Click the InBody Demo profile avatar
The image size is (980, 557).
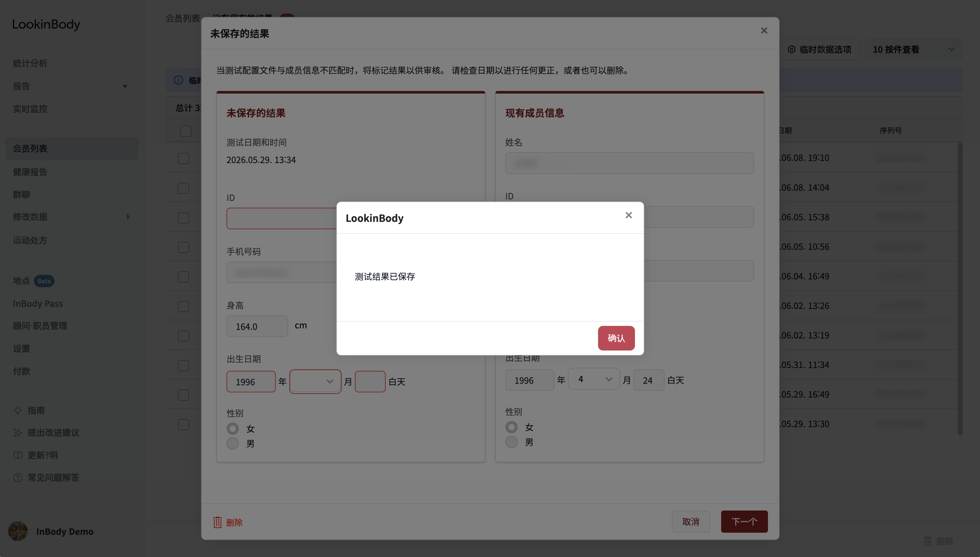pos(18,531)
